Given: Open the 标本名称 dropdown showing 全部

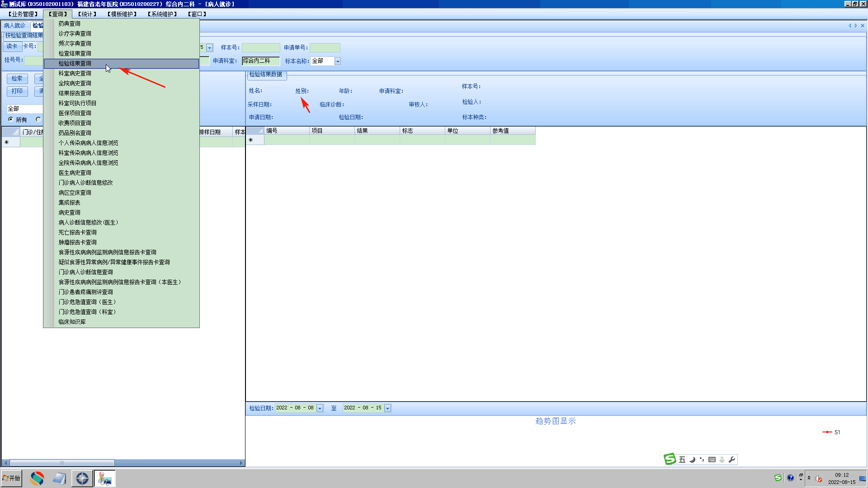Looking at the screenshot, I should tap(337, 61).
